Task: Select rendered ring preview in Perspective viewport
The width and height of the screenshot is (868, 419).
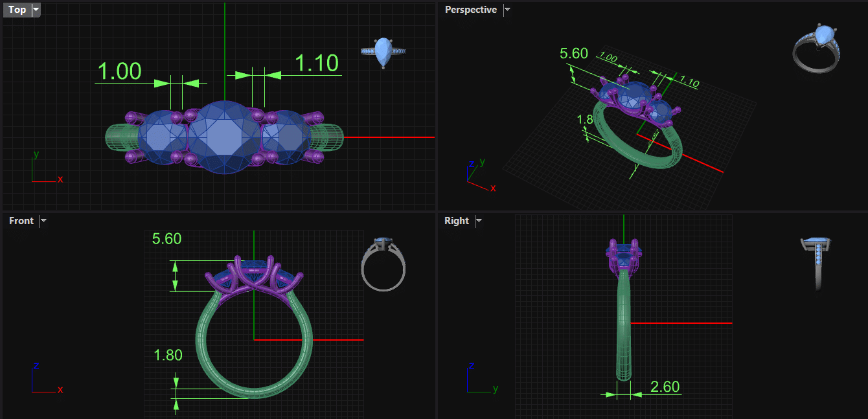Action: pyautogui.click(x=817, y=48)
